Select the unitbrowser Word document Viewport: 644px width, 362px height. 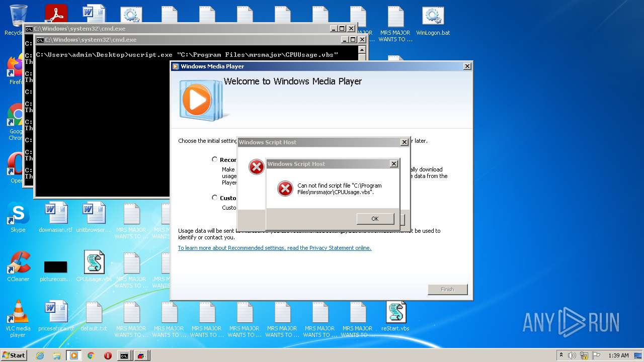pyautogui.click(x=94, y=217)
